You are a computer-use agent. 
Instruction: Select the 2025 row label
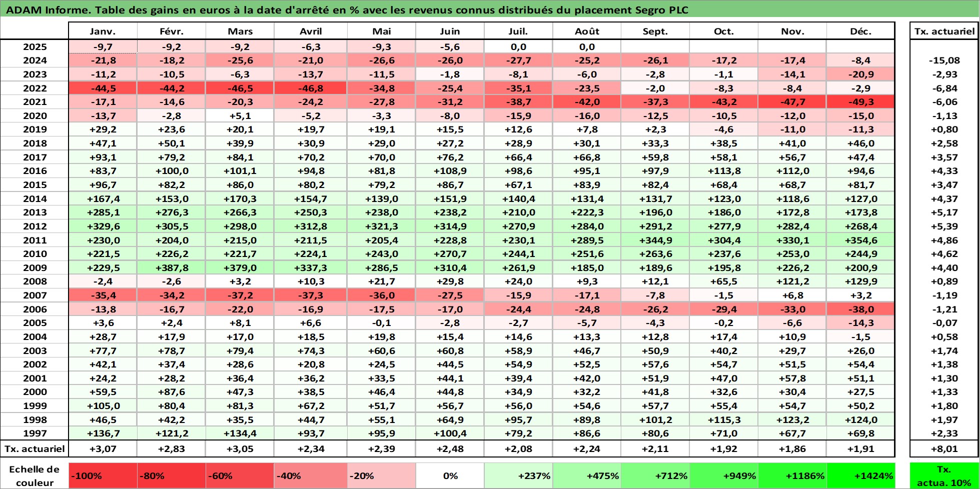[x=35, y=47]
